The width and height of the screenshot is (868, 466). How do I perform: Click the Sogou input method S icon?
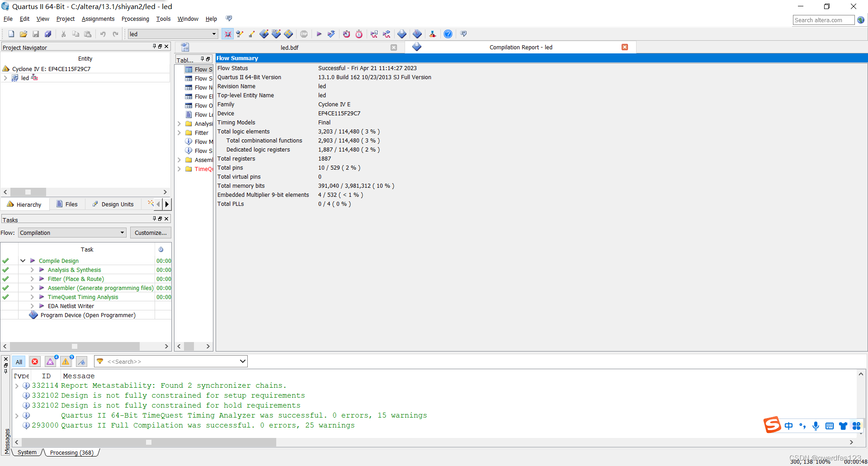[x=772, y=425]
